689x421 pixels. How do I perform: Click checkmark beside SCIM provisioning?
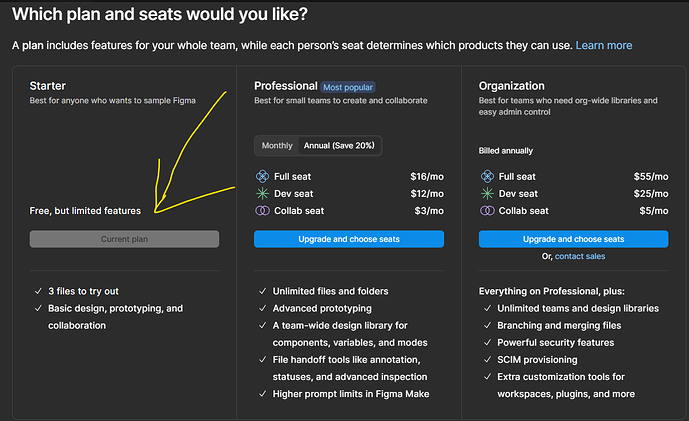coord(487,359)
